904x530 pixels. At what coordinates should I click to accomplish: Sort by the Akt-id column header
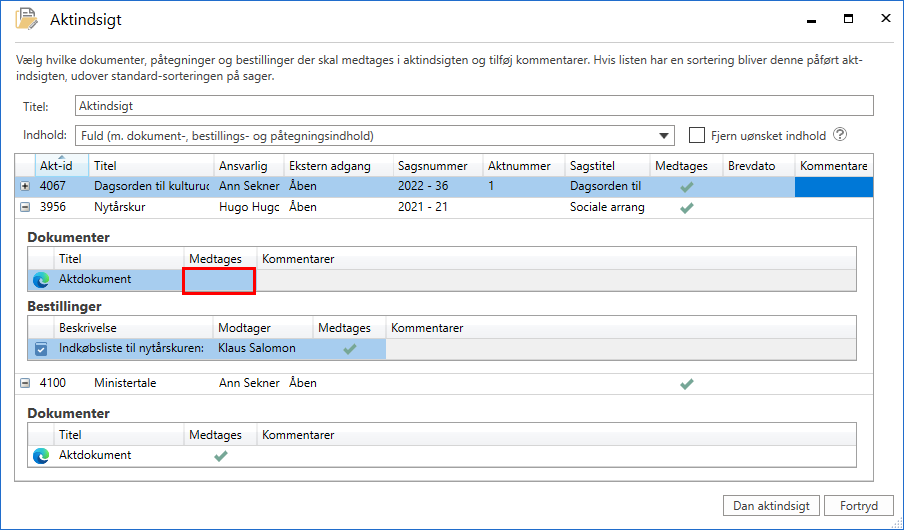pos(56,166)
